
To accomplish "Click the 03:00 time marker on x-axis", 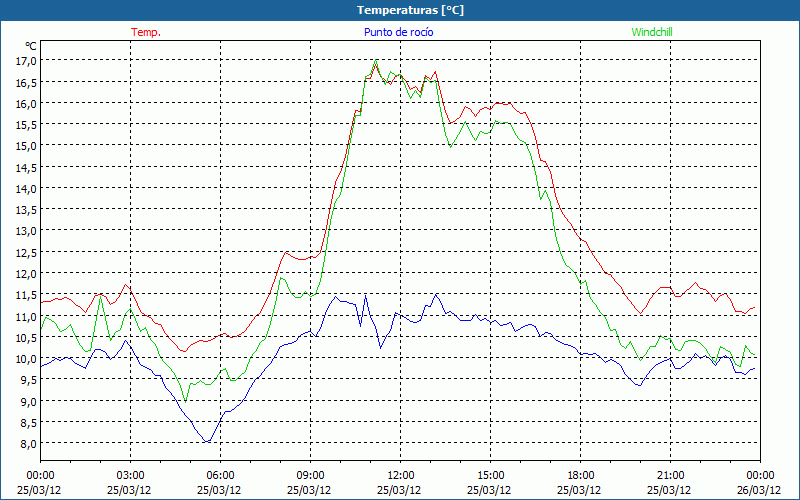I will (131, 475).
